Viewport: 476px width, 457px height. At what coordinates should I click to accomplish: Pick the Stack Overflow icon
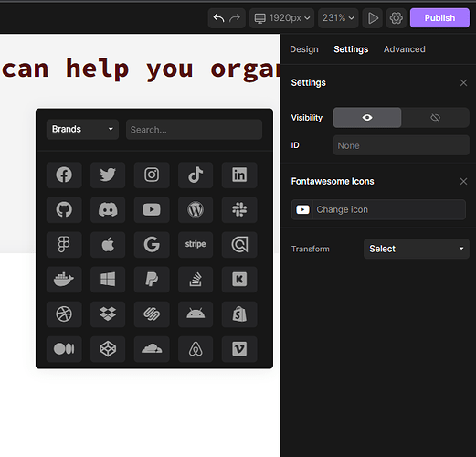tap(196, 280)
